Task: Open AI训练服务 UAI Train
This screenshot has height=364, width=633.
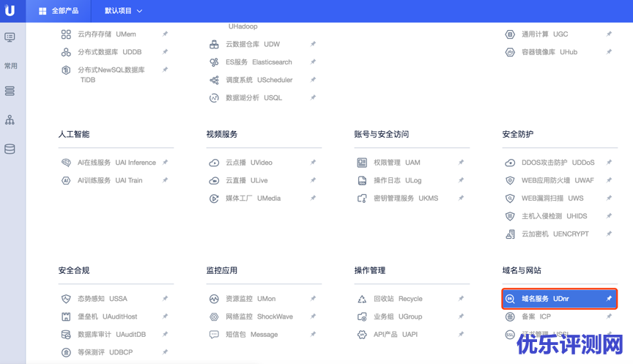Action: (x=110, y=180)
